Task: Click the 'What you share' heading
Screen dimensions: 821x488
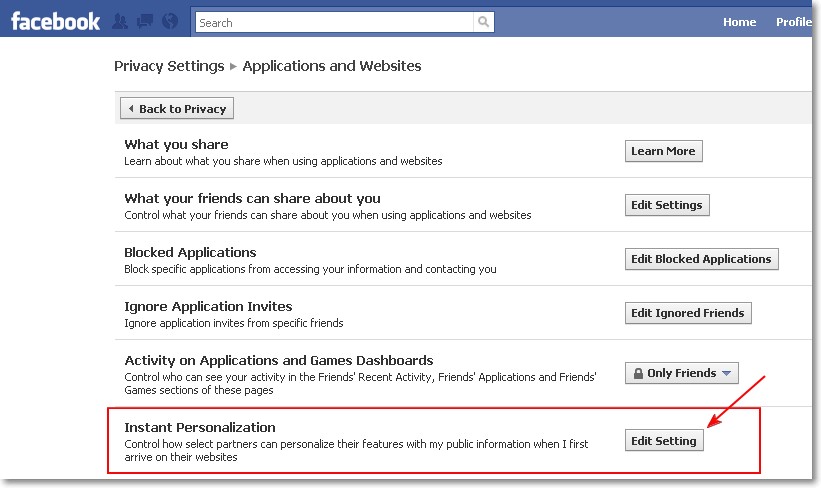Action: tap(176, 145)
